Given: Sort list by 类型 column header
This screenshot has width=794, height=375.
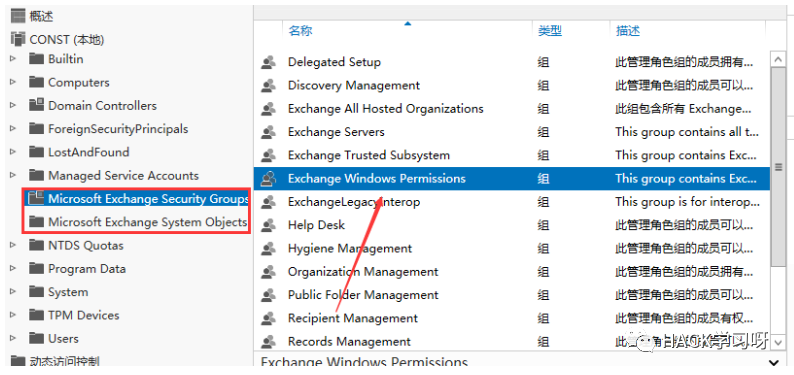Looking at the screenshot, I should [550, 31].
